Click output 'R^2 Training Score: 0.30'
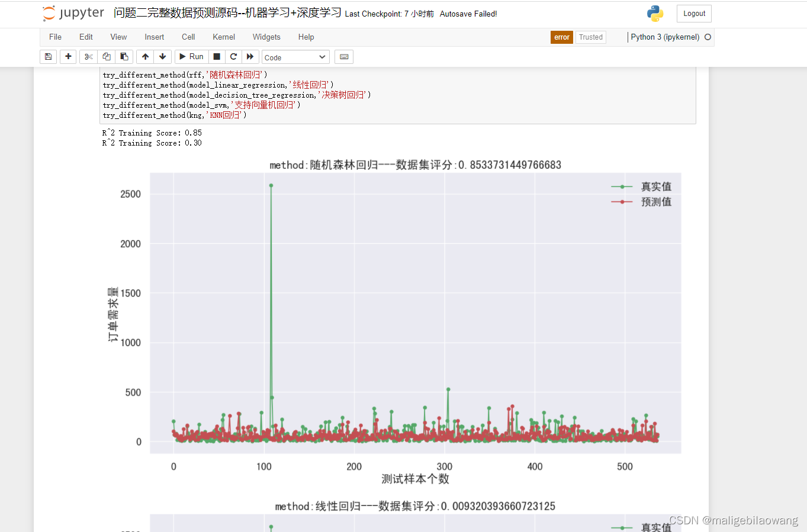Image resolution: width=807 pixels, height=532 pixels. coord(152,143)
